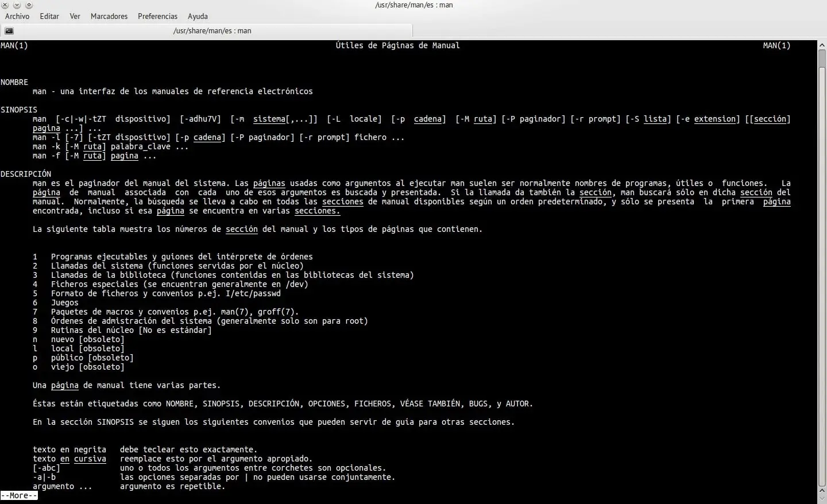Open the Preferencias menu
Viewport: 827px width, 504px height.
[x=157, y=16]
